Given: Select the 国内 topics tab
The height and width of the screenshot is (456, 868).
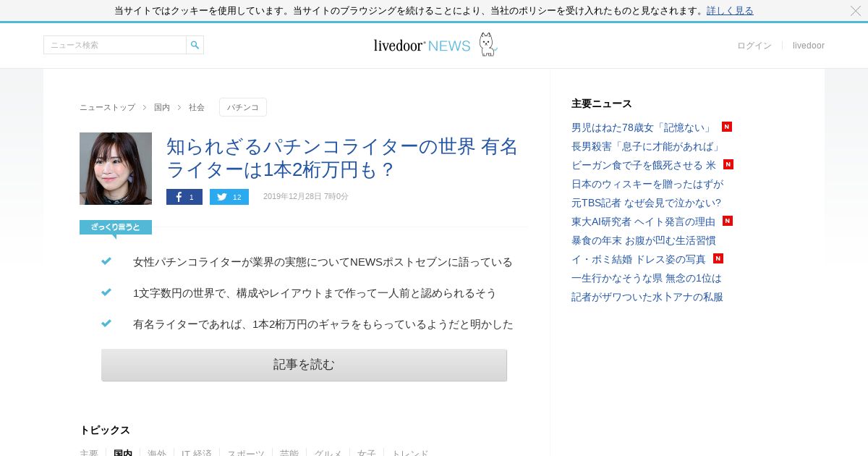Looking at the screenshot, I should pos(123,452).
